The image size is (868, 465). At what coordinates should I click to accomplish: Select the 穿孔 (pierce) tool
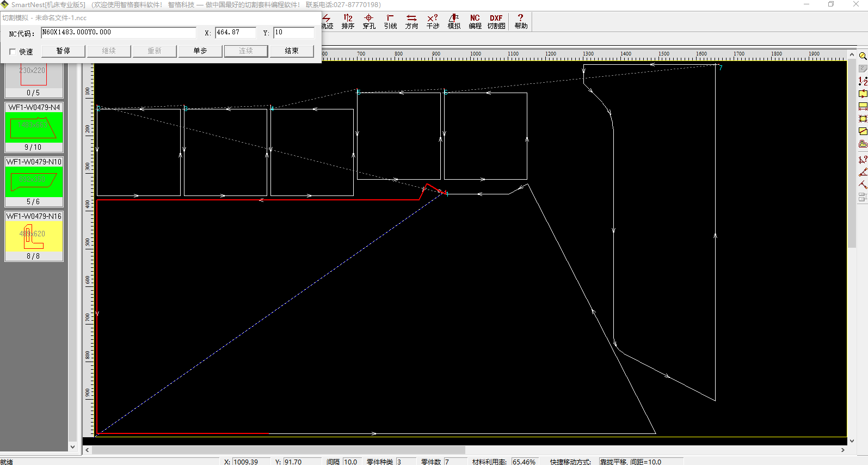coord(369,22)
